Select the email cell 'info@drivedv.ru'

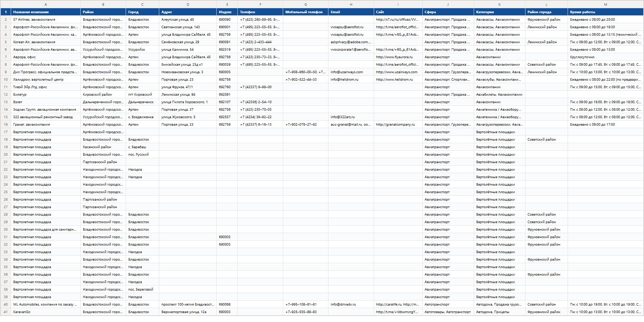point(351,305)
